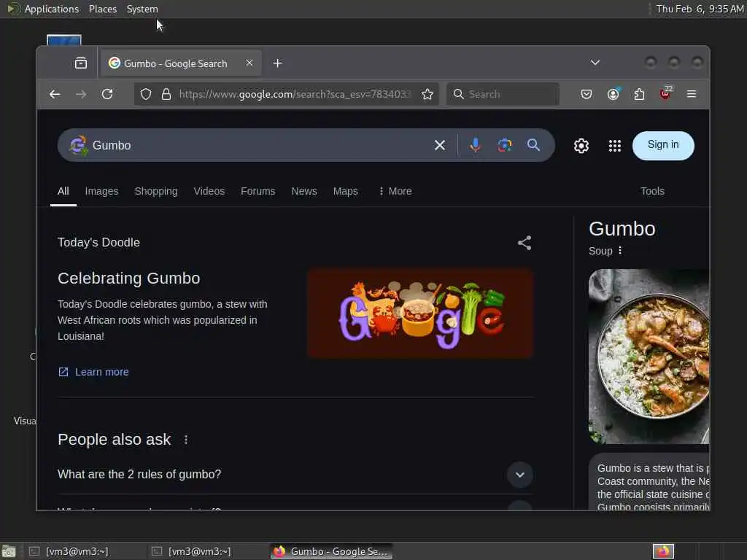
Task: Open the Firefox hamburger menu
Action: click(692, 94)
